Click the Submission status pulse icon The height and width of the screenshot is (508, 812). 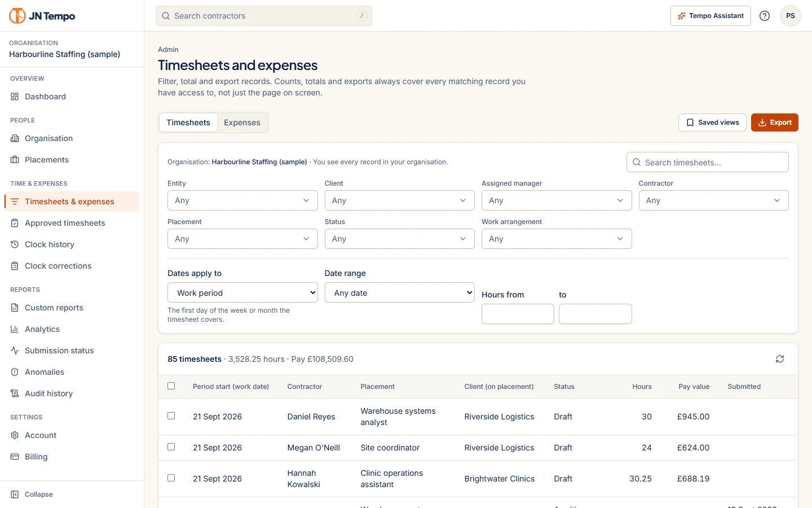click(15, 351)
